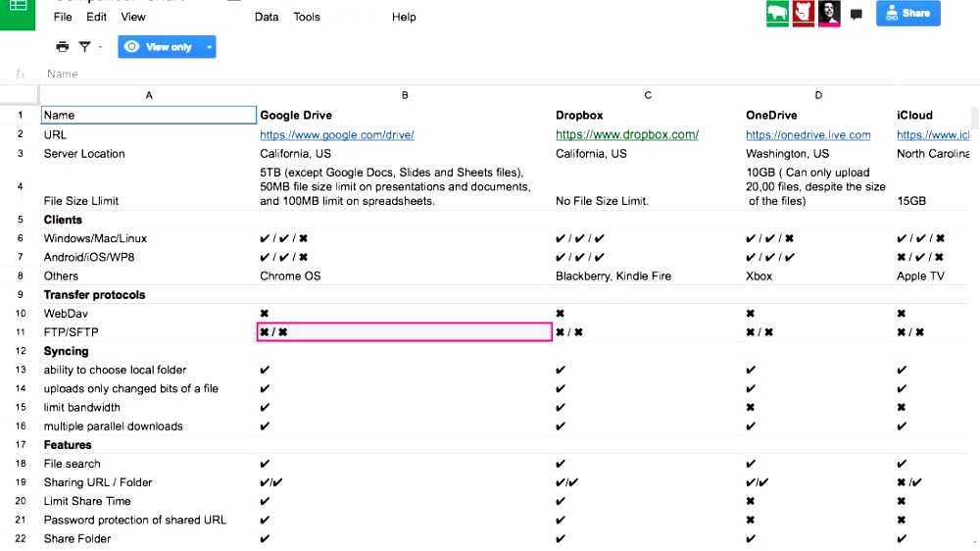Select the Password protection of shared URL cell

point(149,520)
